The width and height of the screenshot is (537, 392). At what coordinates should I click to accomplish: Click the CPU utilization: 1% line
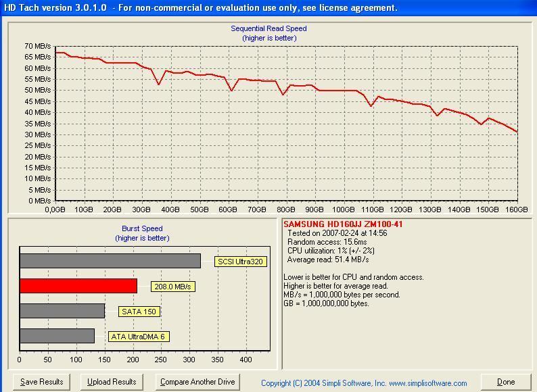[331, 251]
